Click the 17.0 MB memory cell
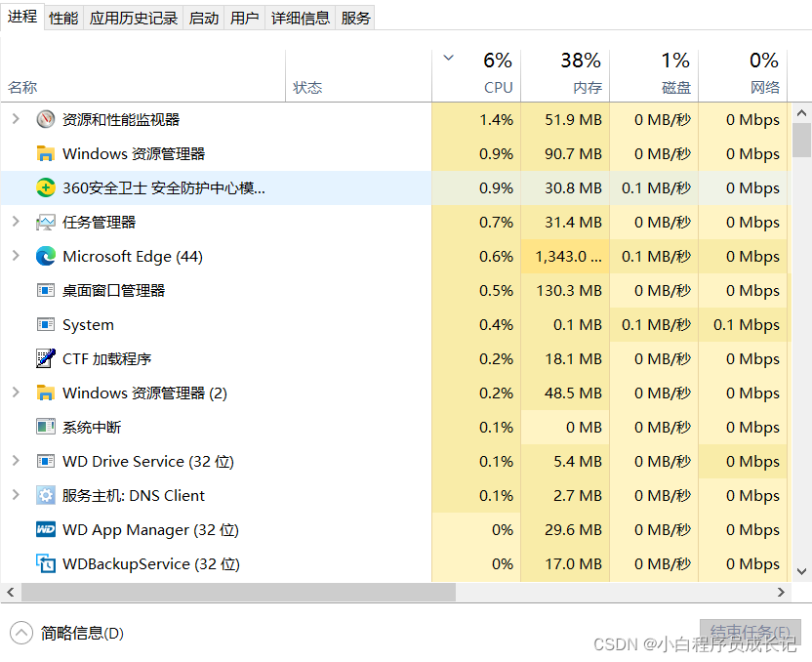The height and width of the screenshot is (662, 812). pyautogui.click(x=565, y=564)
